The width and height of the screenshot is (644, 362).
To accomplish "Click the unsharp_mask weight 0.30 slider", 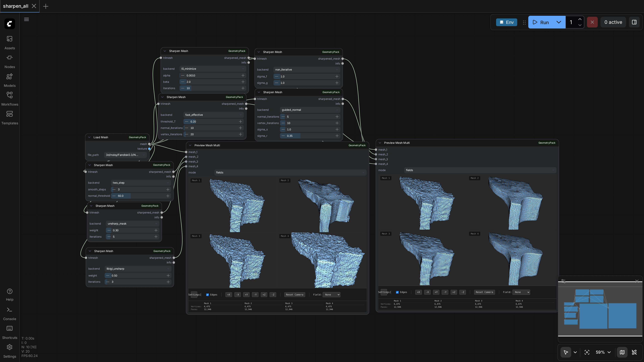I will click(132, 230).
